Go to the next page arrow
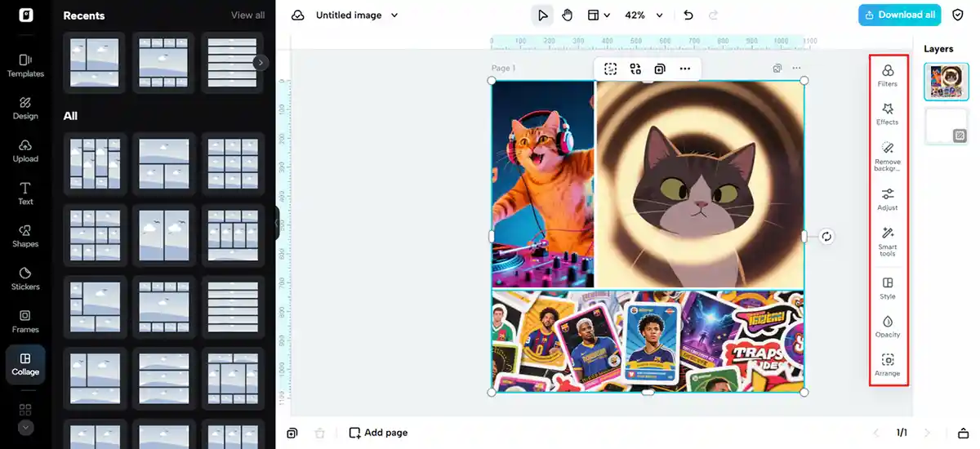This screenshot has width=980, height=449. tap(927, 433)
